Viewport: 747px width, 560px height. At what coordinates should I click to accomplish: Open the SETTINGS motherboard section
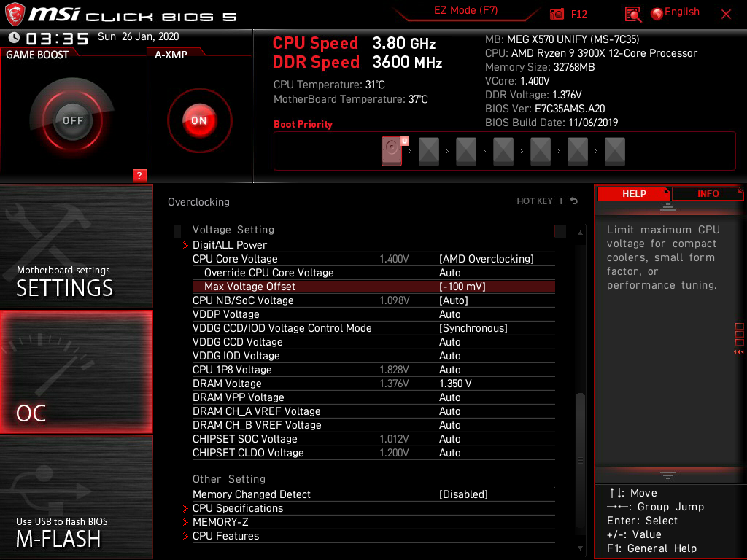(x=76, y=246)
